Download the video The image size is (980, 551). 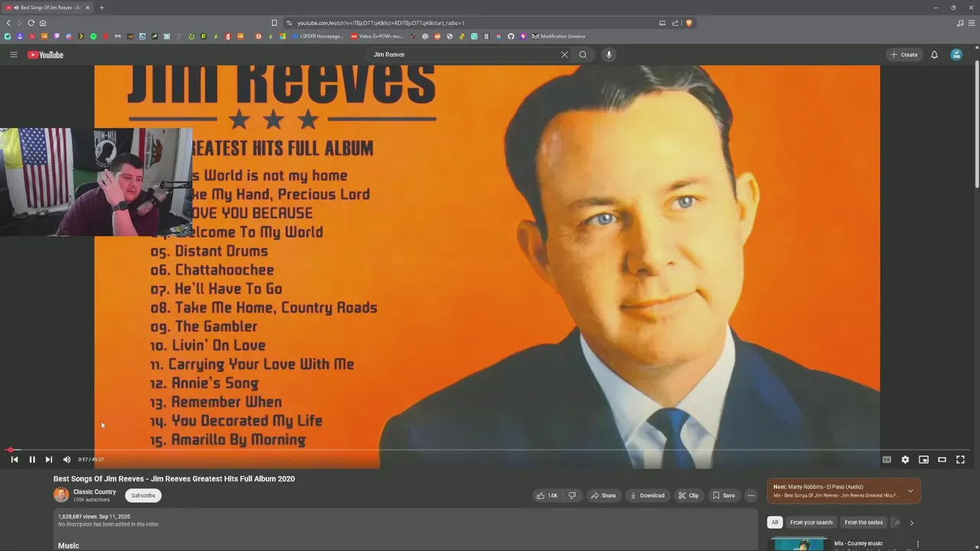(647, 495)
